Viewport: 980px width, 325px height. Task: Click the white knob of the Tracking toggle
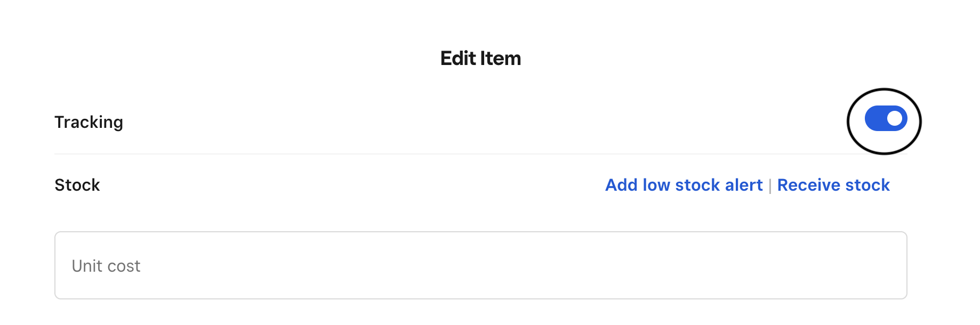(895, 118)
